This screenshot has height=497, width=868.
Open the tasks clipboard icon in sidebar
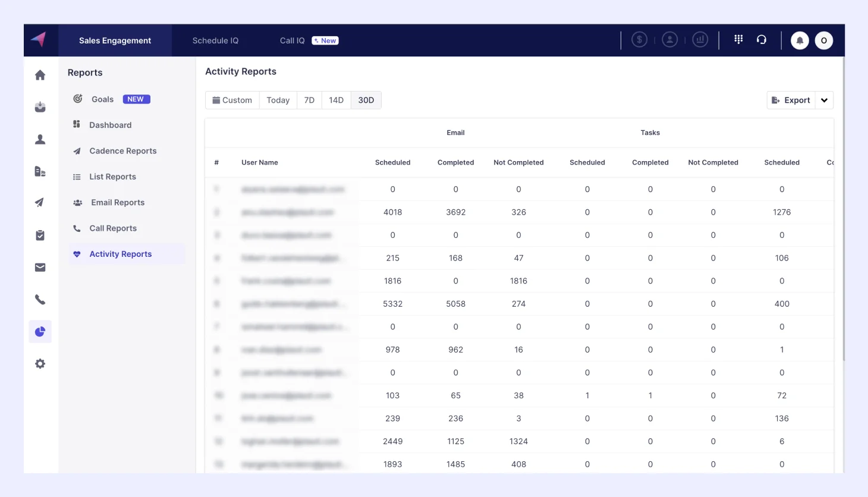pyautogui.click(x=40, y=235)
